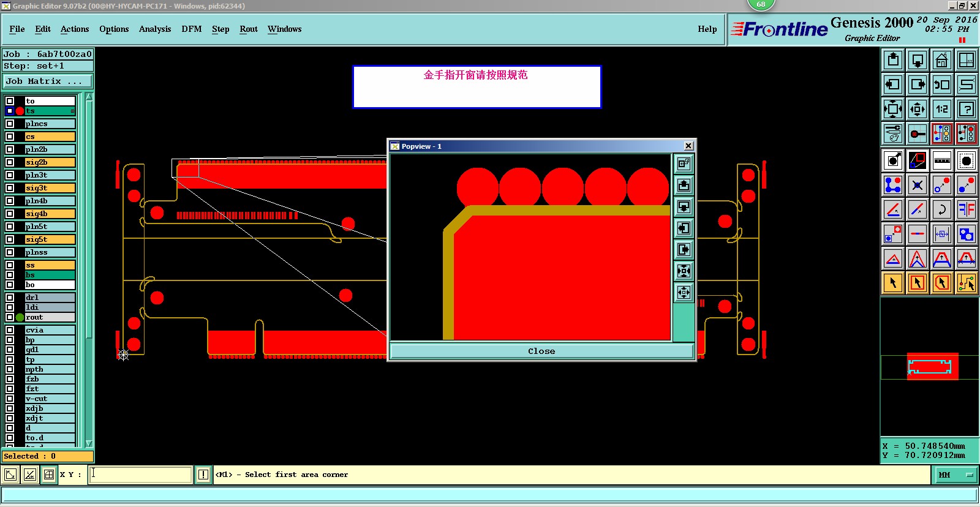Toggle the checkbox for layer 'plncs'
The image size is (980, 507).
[x=10, y=124]
